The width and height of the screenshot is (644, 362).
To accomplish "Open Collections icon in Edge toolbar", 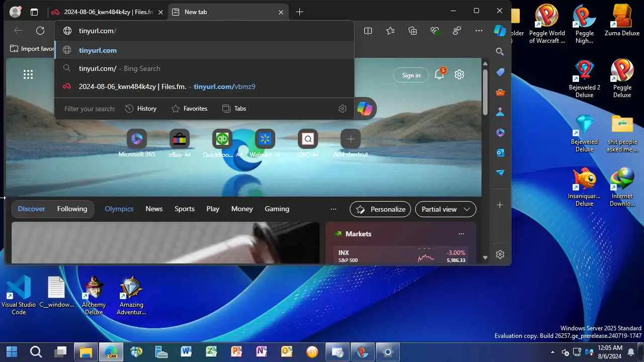I will pos(413,31).
